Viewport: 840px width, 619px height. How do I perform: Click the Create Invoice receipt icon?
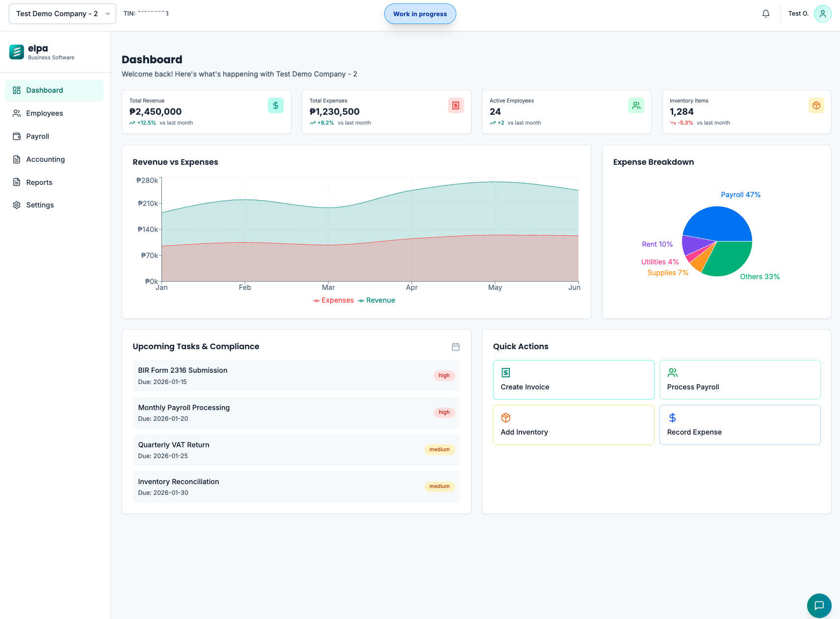tap(506, 373)
